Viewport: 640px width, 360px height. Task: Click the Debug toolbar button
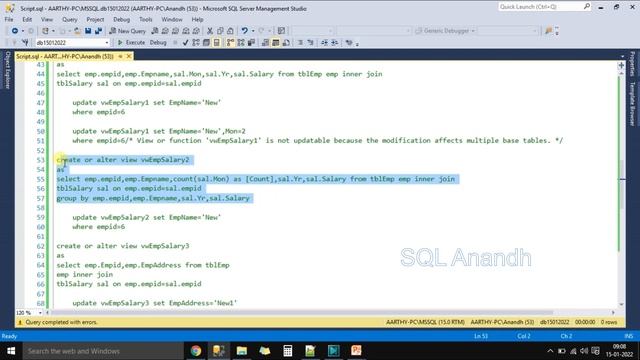click(158, 42)
